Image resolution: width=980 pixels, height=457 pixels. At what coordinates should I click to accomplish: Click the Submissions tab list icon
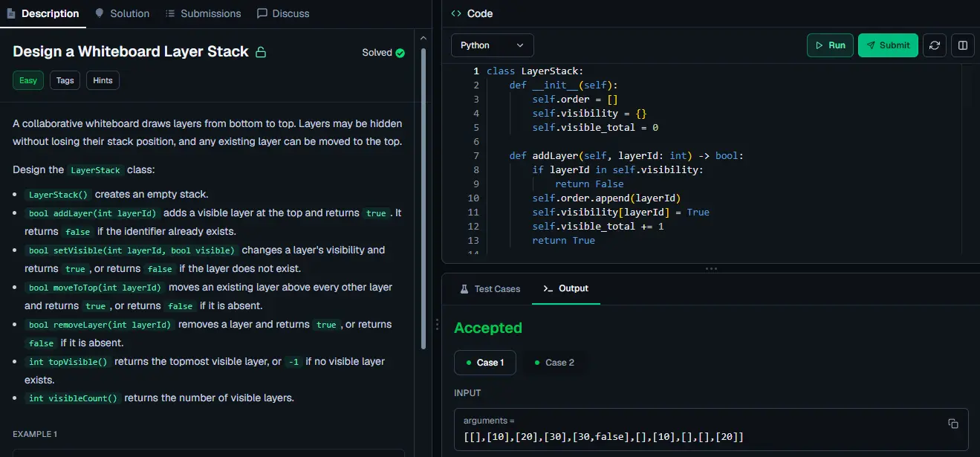(x=170, y=13)
